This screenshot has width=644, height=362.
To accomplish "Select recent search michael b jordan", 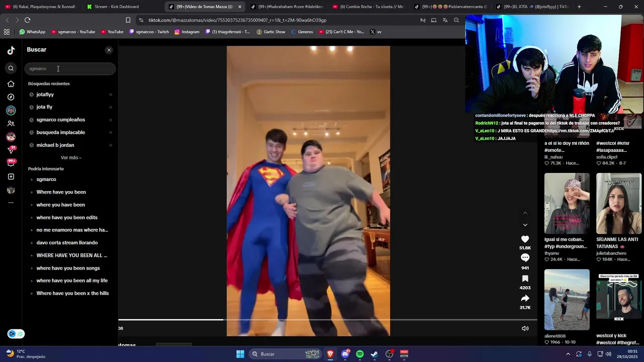I will pos(55,145).
